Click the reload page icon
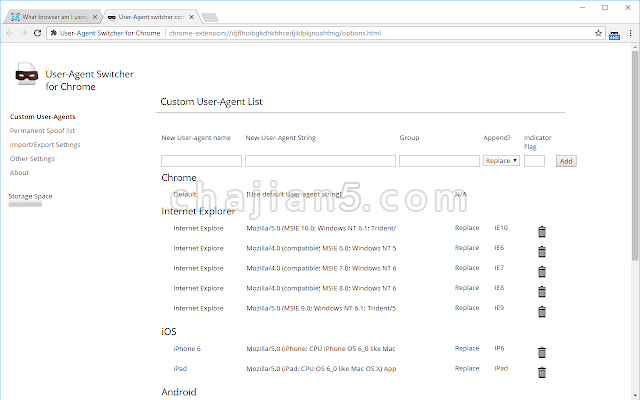Viewport: 640px width, 400px height. pos(37,33)
